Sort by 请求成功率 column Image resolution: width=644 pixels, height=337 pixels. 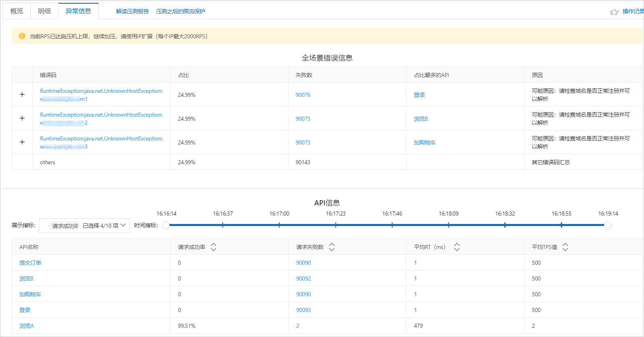213,247
